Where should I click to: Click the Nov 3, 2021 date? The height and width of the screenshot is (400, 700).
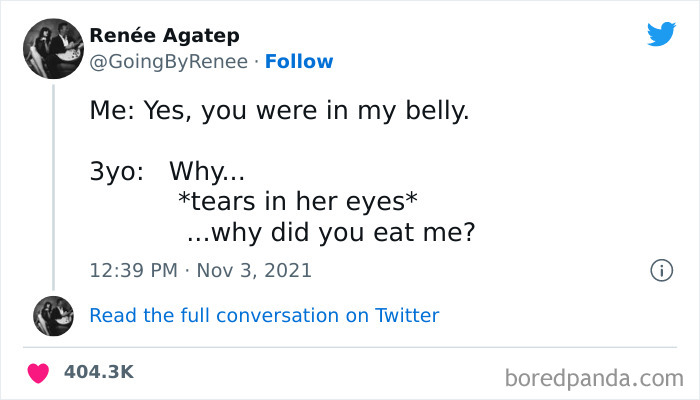[x=253, y=270]
